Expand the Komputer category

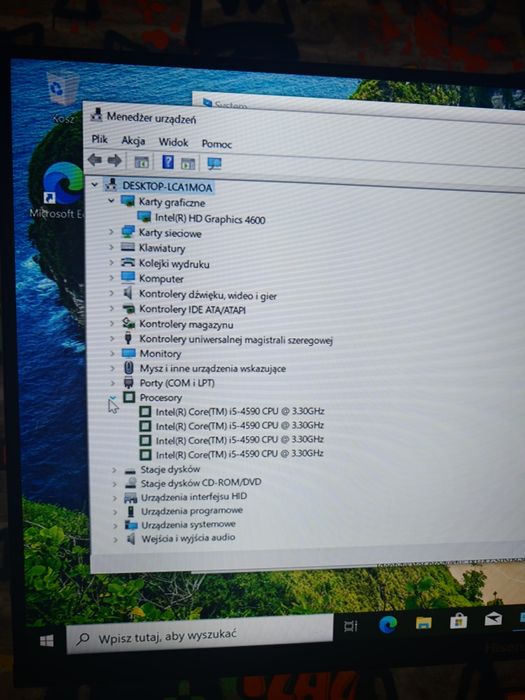[112, 277]
